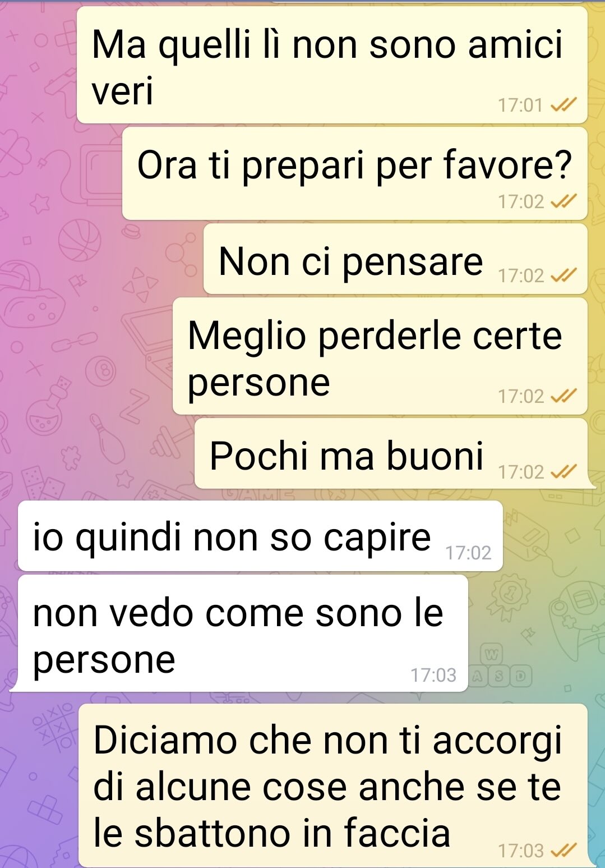Click the read ticks beside 'Pochi ma buoni'
605x868 pixels.
[564, 472]
